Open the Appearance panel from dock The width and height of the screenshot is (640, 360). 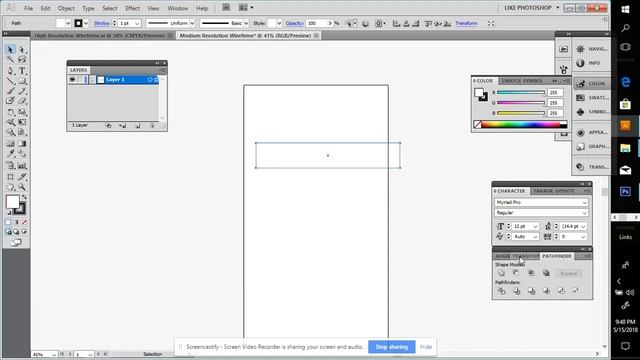592,132
